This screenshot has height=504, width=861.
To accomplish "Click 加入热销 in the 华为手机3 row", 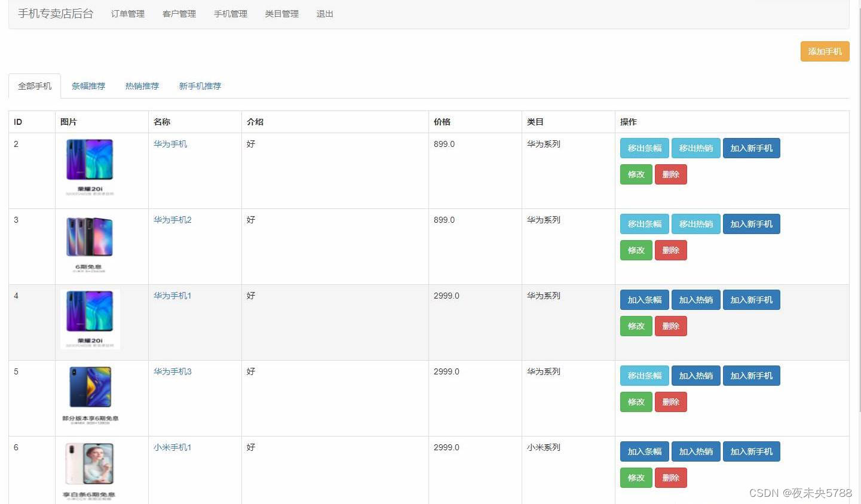I will (696, 376).
